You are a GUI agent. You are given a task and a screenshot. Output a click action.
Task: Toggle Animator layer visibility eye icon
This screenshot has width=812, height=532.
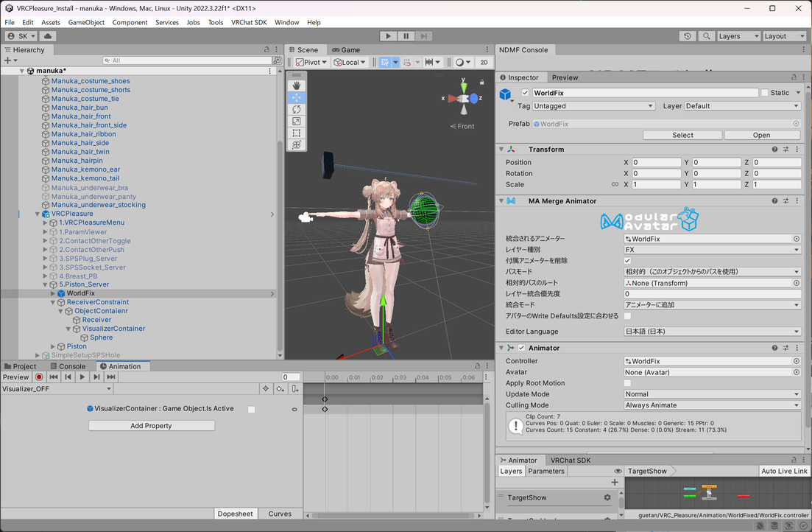(x=618, y=471)
